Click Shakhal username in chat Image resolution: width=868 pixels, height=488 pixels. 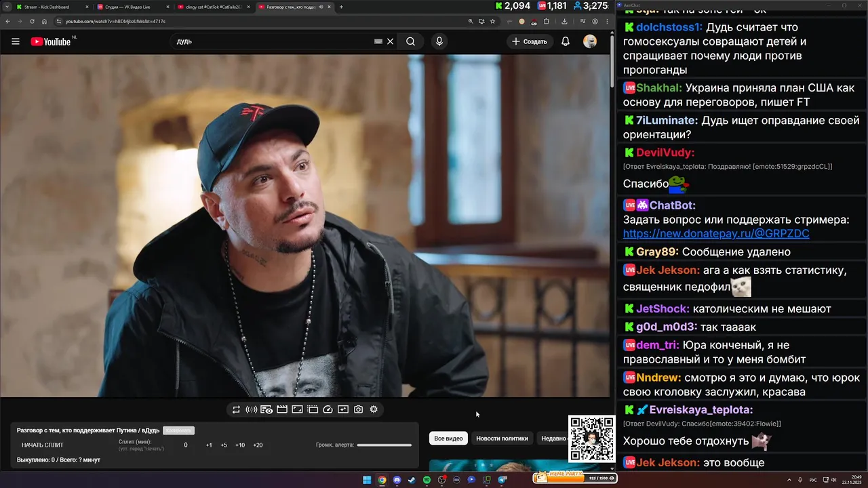click(x=659, y=88)
